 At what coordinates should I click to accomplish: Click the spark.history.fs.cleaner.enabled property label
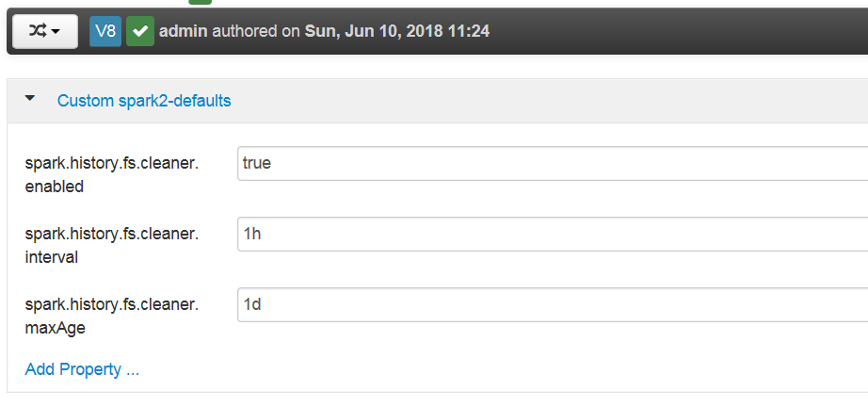click(112, 174)
